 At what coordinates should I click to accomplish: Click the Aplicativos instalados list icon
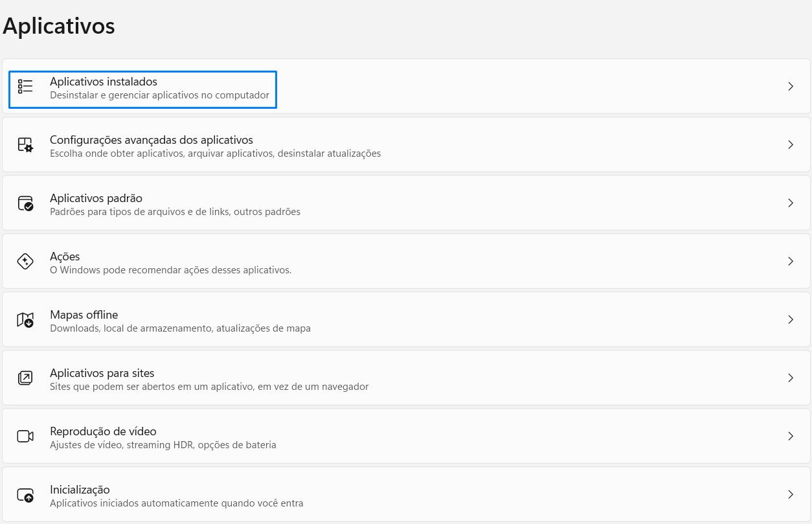click(x=25, y=86)
